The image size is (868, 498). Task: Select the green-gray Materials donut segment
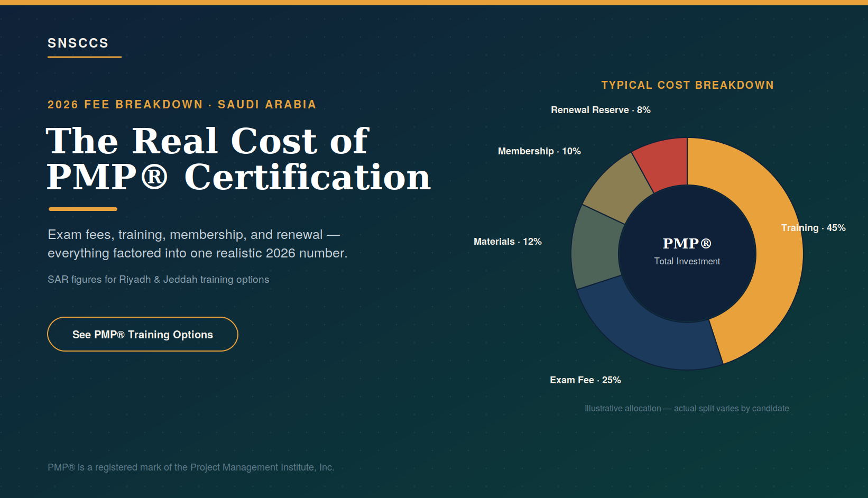point(596,248)
